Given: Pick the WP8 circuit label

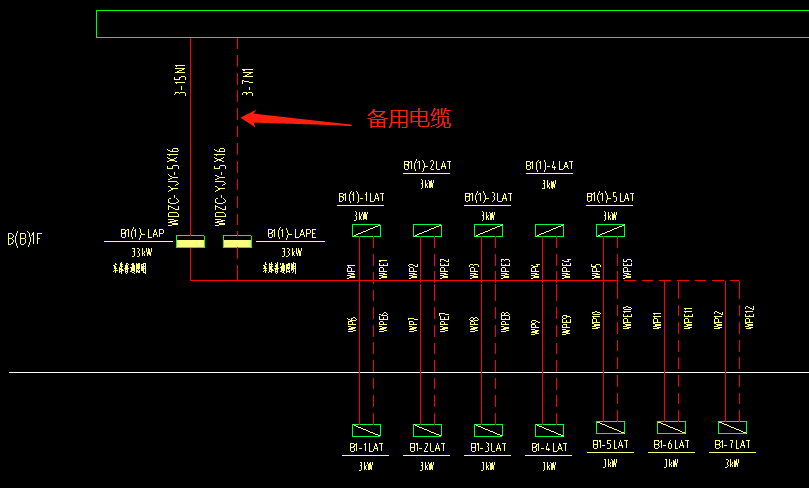Looking at the screenshot, I should coord(474,324).
